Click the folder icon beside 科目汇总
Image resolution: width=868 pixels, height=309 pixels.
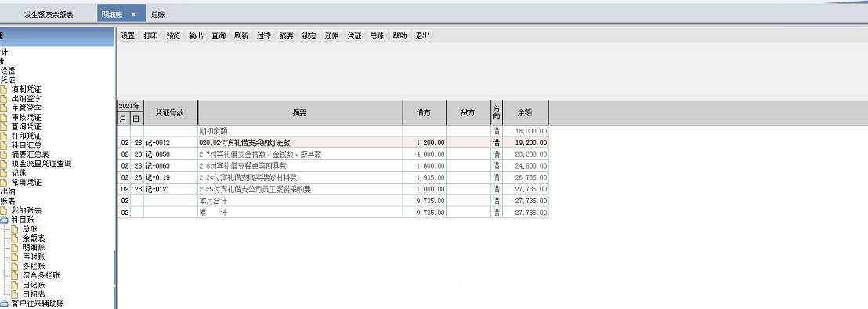[4, 145]
